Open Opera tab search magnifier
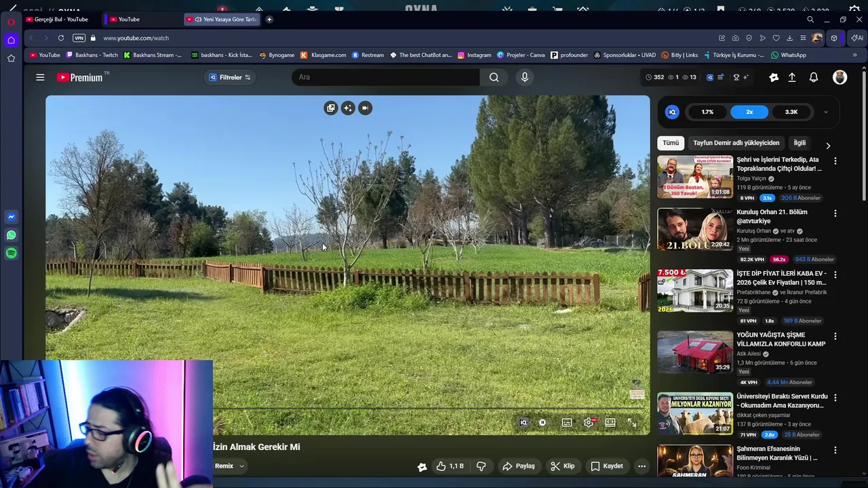The width and height of the screenshot is (868, 488). 810,20
